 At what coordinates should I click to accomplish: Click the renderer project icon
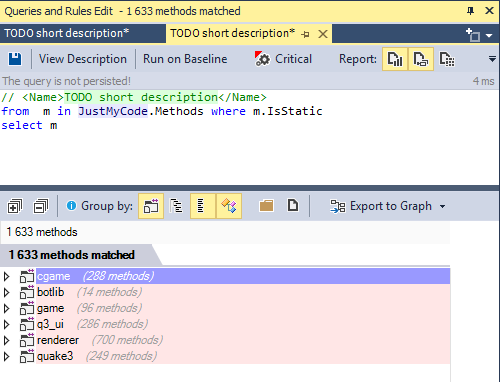coord(27,340)
